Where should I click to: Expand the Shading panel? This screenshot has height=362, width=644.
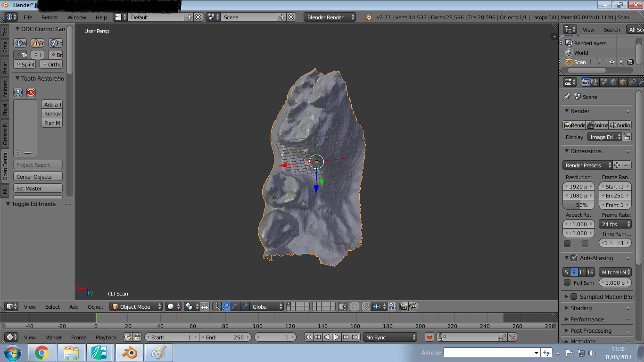[581, 308]
